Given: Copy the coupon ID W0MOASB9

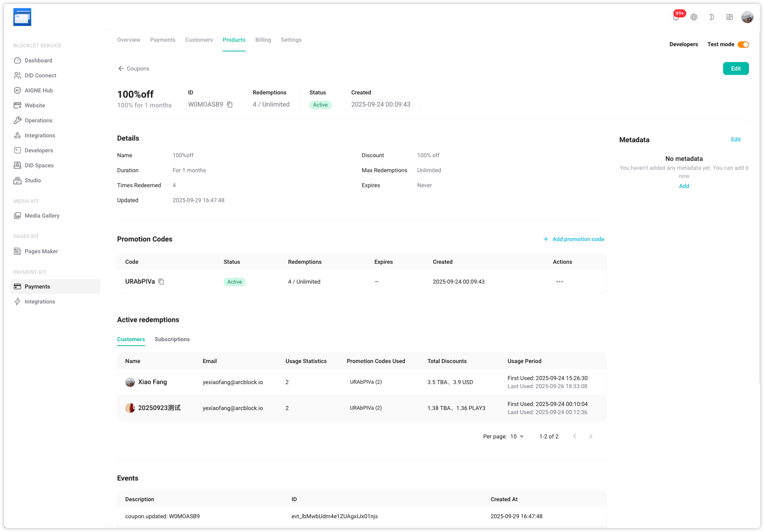Looking at the screenshot, I should 230,105.
